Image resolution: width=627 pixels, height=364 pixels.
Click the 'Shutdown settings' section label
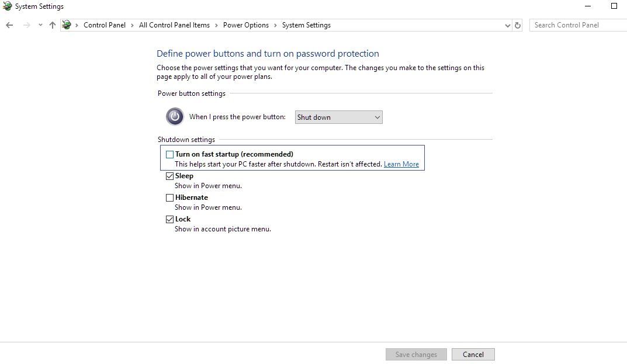pyautogui.click(x=186, y=140)
